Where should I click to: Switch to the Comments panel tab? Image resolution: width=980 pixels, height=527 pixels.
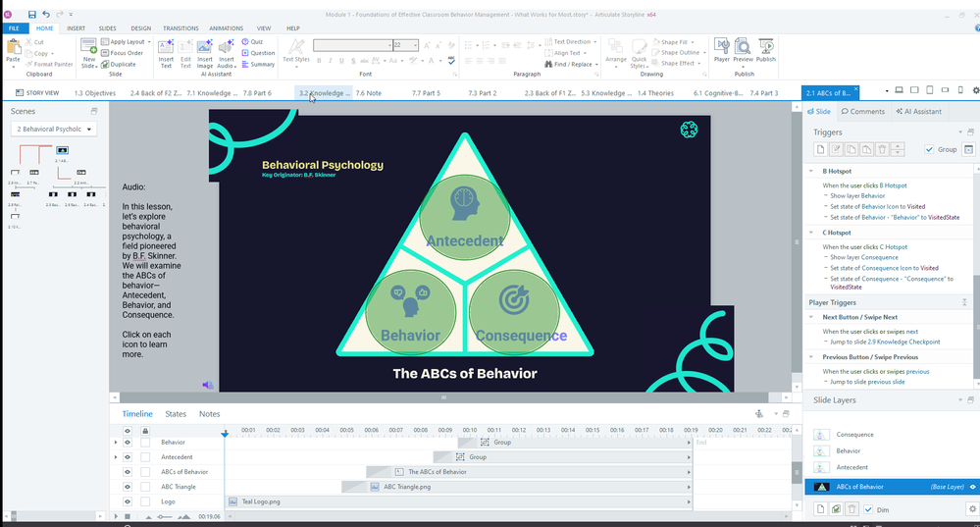863,111
